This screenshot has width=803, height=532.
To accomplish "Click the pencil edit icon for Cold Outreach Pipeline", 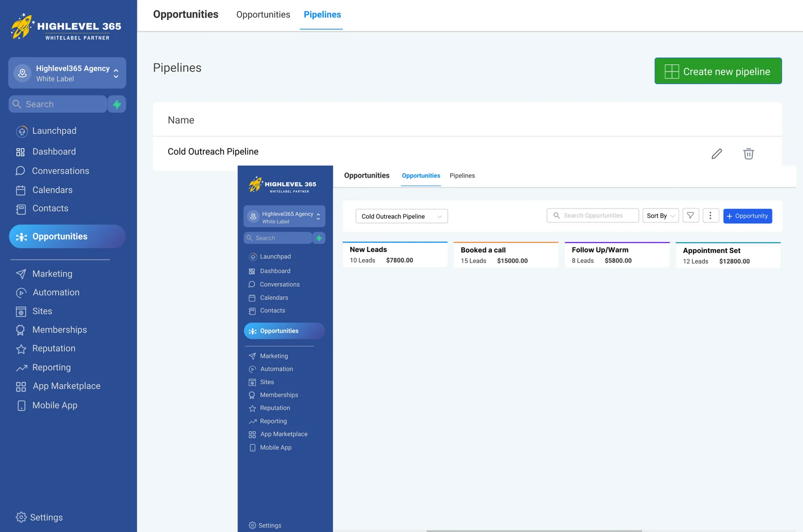I will pyautogui.click(x=717, y=154).
